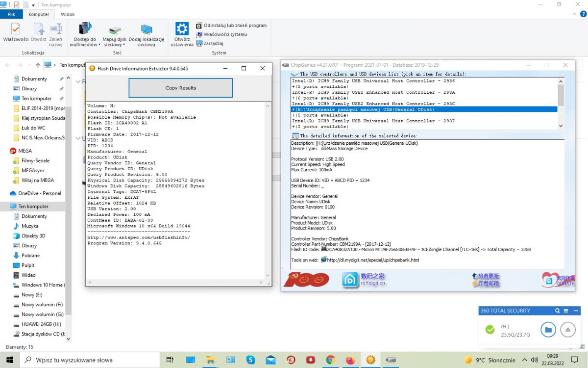Image resolution: width=588 pixels, height=368 pixels.
Task: Click Odinstaluj lub zmień program
Action: click(x=231, y=26)
